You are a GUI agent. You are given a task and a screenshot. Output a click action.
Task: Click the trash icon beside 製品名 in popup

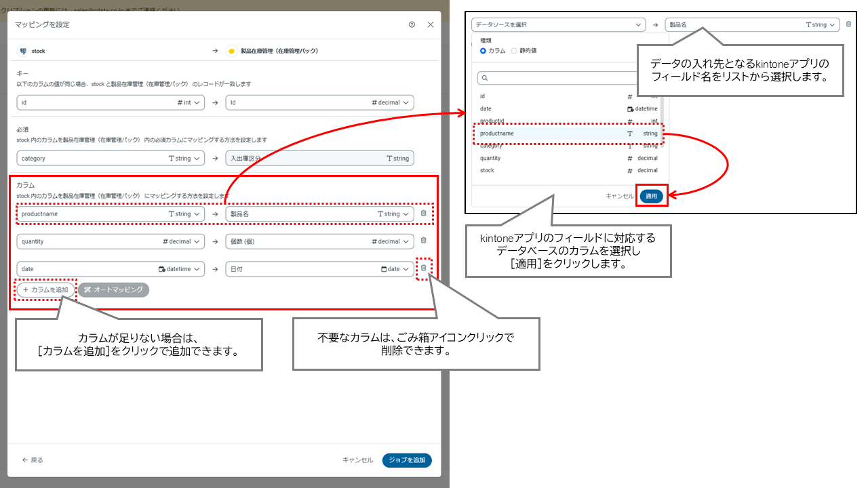pyautogui.click(x=848, y=24)
